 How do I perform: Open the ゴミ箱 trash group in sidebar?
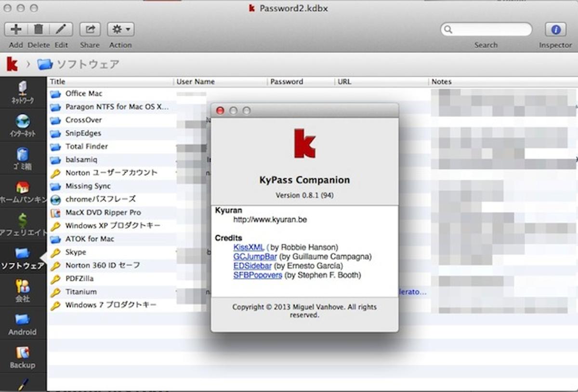coord(23,157)
